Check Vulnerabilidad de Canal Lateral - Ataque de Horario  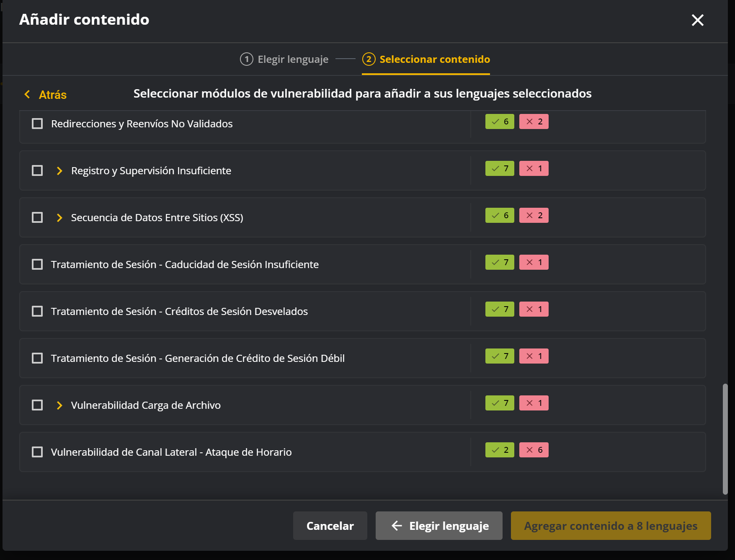coord(37,452)
